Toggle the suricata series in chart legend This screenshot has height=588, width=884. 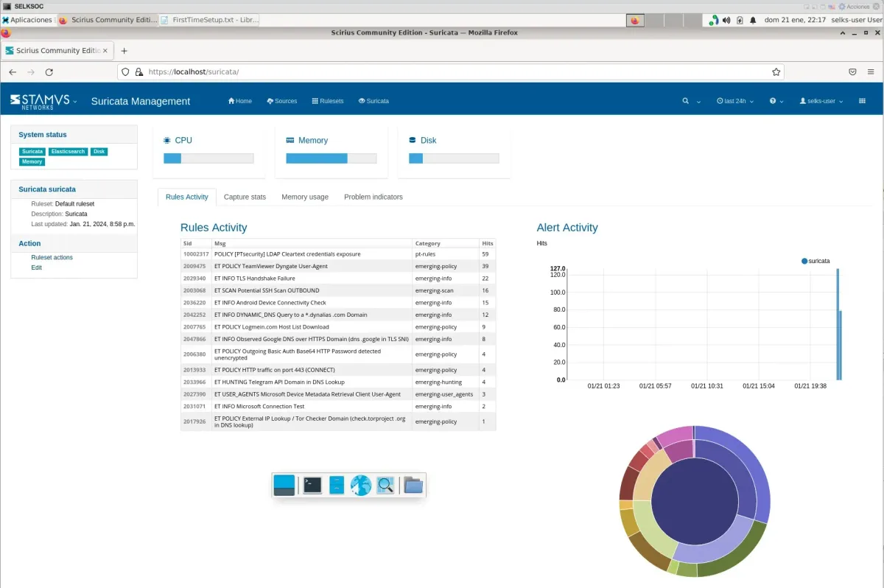(x=815, y=261)
